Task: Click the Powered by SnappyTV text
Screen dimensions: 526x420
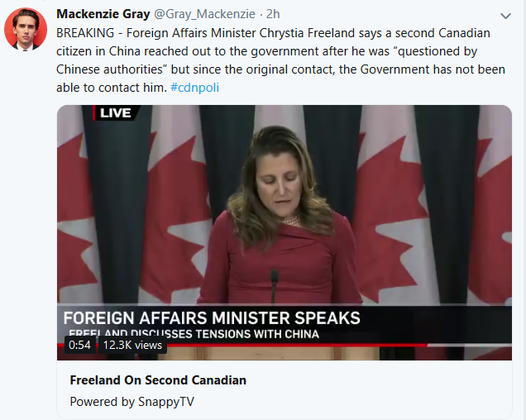Action: click(131, 402)
